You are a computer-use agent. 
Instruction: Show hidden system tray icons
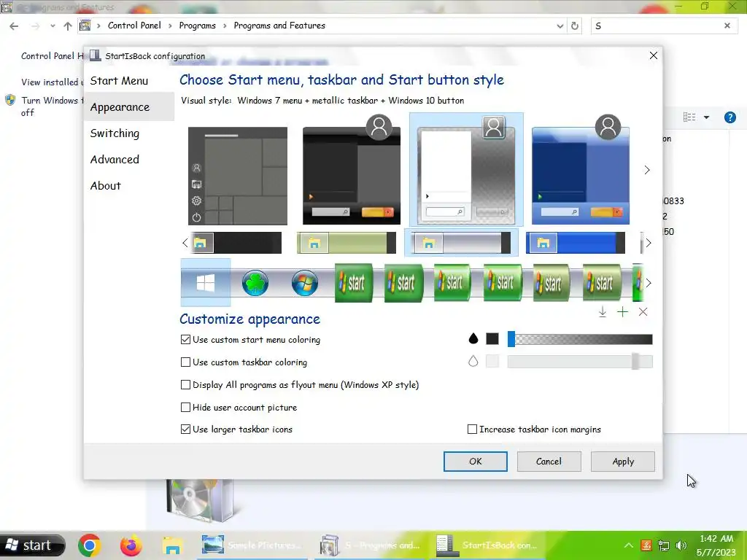pyautogui.click(x=629, y=545)
